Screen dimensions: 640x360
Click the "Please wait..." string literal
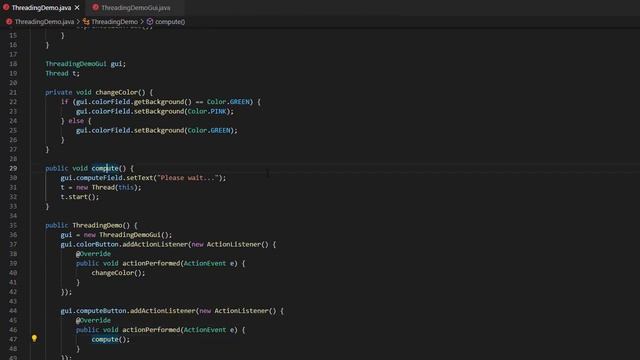click(187, 178)
